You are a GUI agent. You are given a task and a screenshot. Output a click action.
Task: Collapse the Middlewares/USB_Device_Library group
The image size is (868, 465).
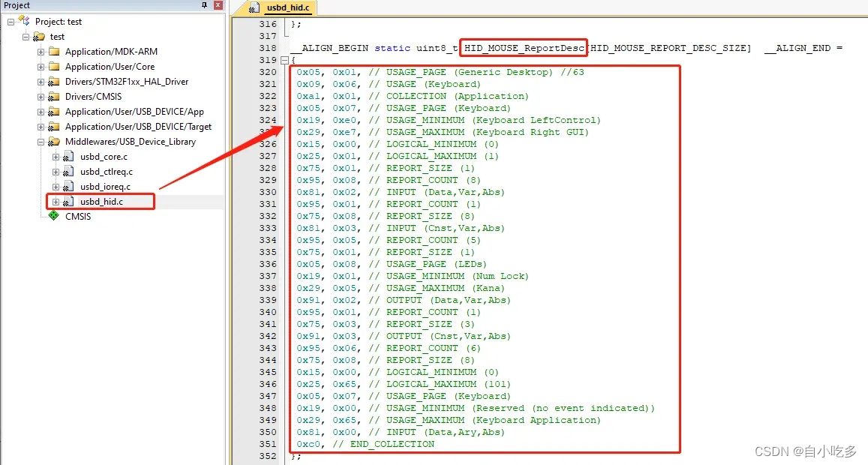click(41, 142)
